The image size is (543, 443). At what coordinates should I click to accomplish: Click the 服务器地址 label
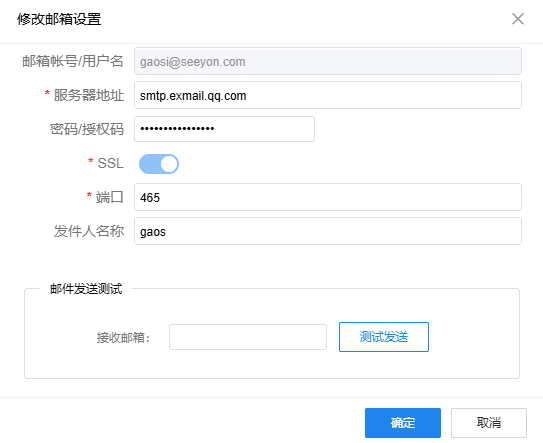coord(89,95)
